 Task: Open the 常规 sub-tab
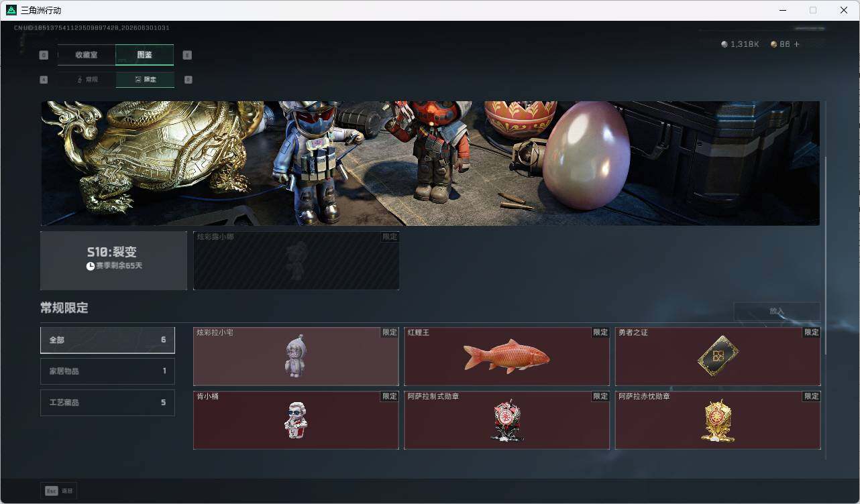pyautogui.click(x=87, y=80)
